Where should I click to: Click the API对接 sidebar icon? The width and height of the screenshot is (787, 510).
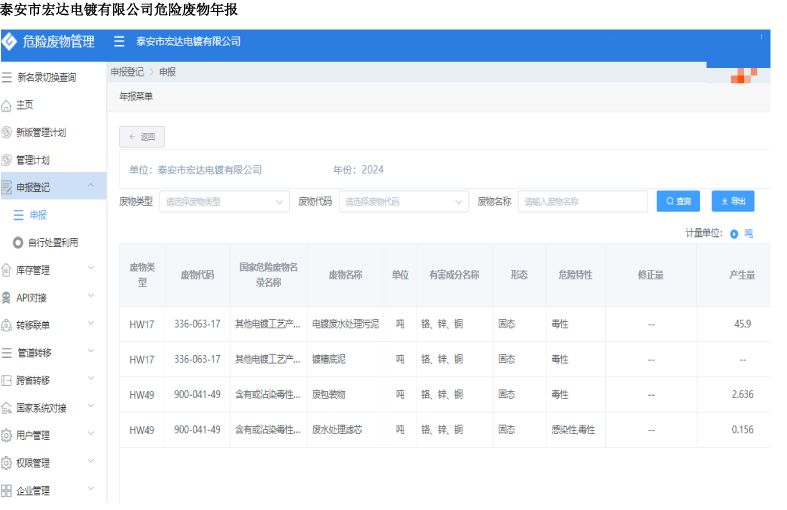(7, 298)
